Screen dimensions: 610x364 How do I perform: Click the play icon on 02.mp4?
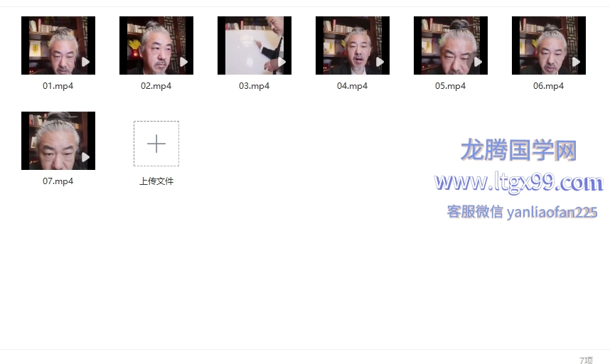click(183, 62)
